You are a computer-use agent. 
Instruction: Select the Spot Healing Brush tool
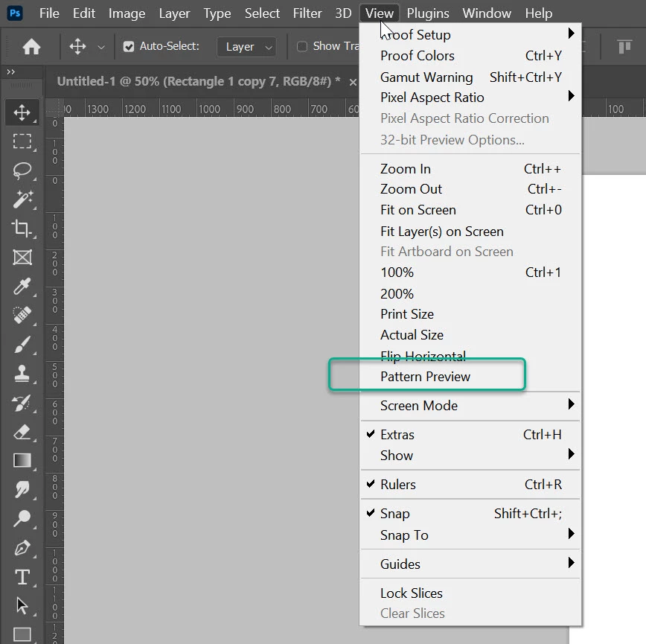[22, 315]
